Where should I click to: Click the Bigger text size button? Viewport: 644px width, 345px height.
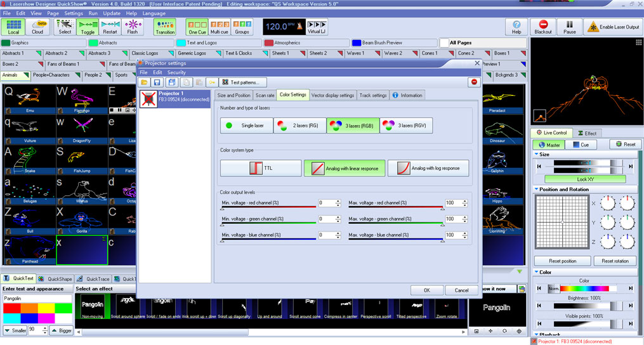point(61,330)
